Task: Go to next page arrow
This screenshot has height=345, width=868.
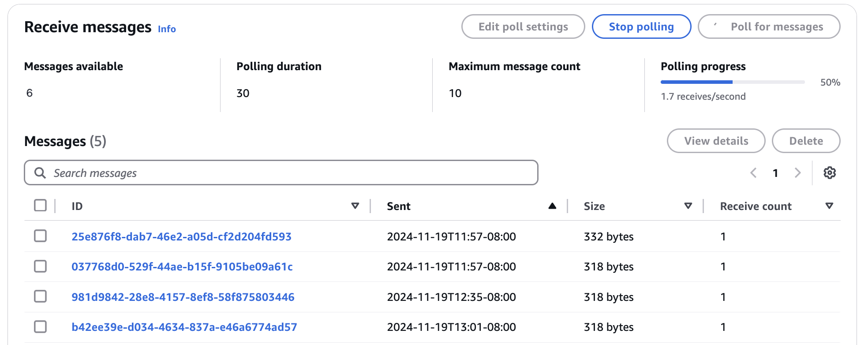Action: [797, 173]
